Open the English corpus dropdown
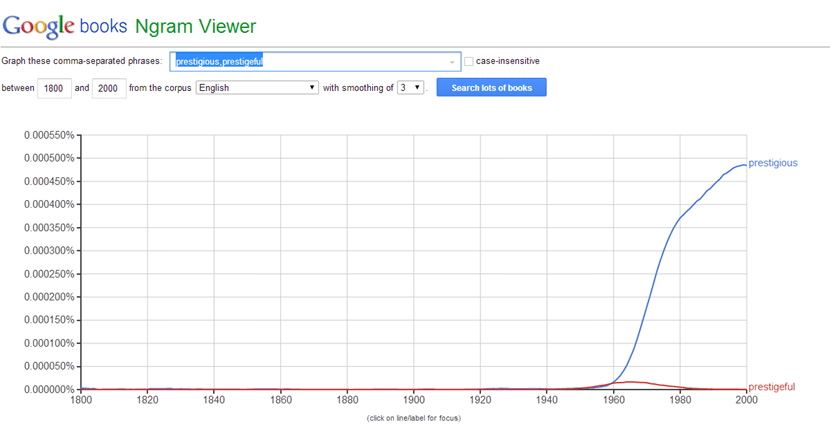 pos(256,88)
